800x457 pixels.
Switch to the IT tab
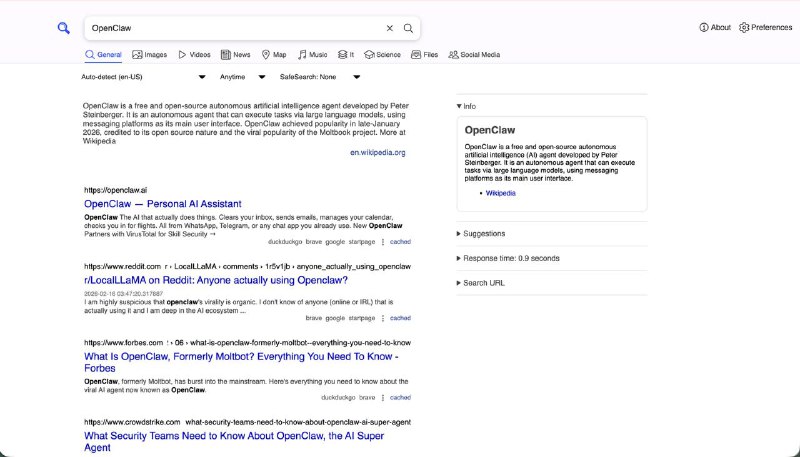[346, 55]
